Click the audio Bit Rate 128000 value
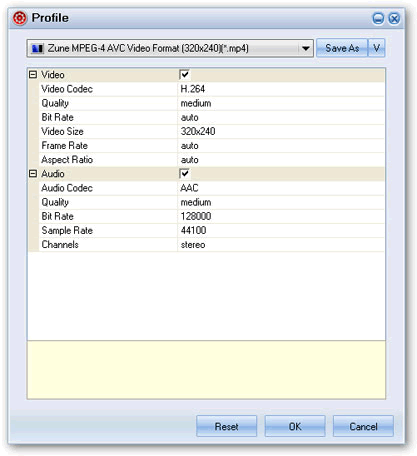Image resolution: width=417 pixels, height=456 pixels. click(x=196, y=216)
